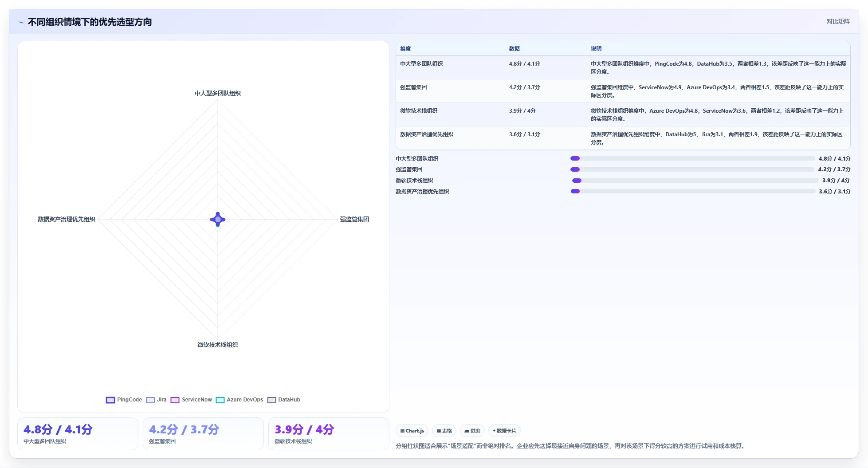This screenshot has height=468, width=868.
Task: Click the description mentioning PingCode为4.8
Action: pyautogui.click(x=718, y=68)
